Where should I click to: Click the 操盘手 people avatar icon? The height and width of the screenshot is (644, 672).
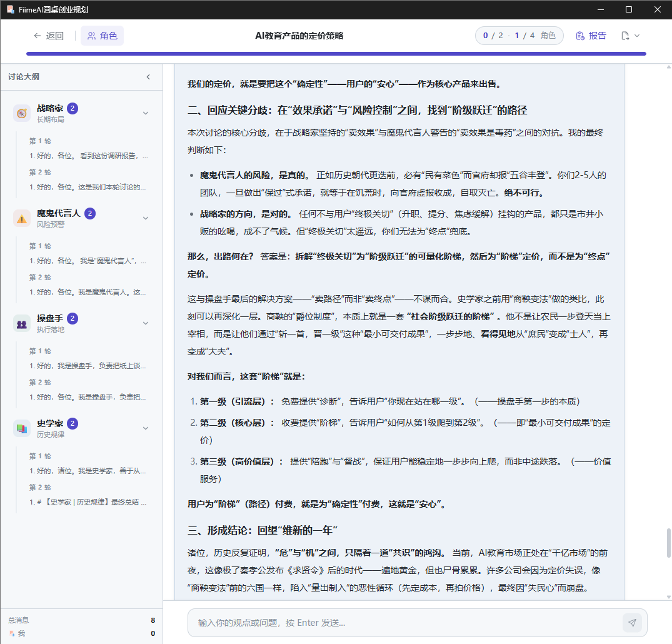pos(22,323)
